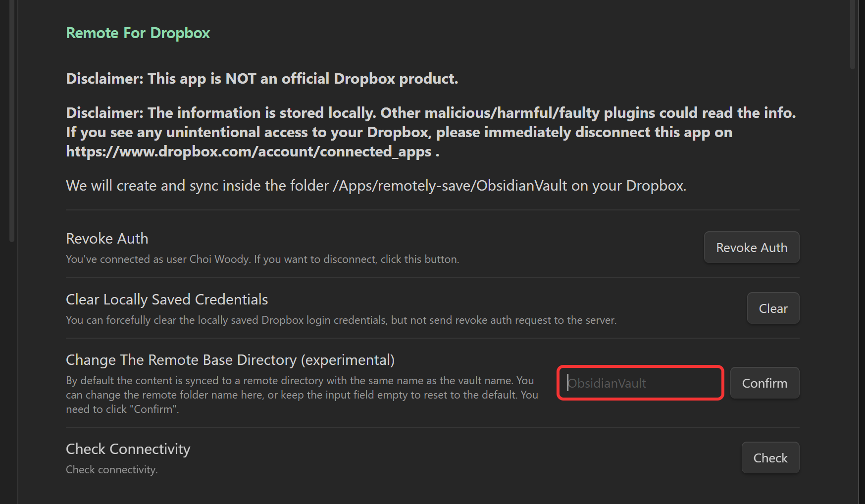
Task: Click the 'forcefully clear' credentials description
Action: click(341, 320)
